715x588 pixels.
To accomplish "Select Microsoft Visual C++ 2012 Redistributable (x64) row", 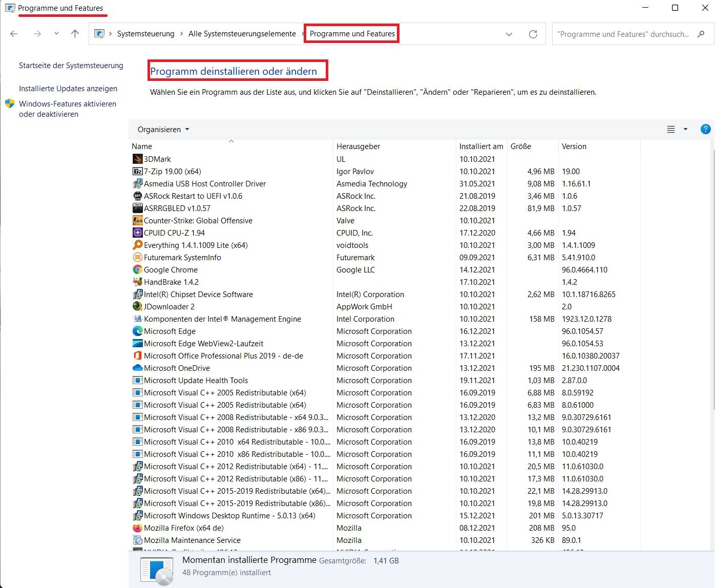I will (x=385, y=467).
